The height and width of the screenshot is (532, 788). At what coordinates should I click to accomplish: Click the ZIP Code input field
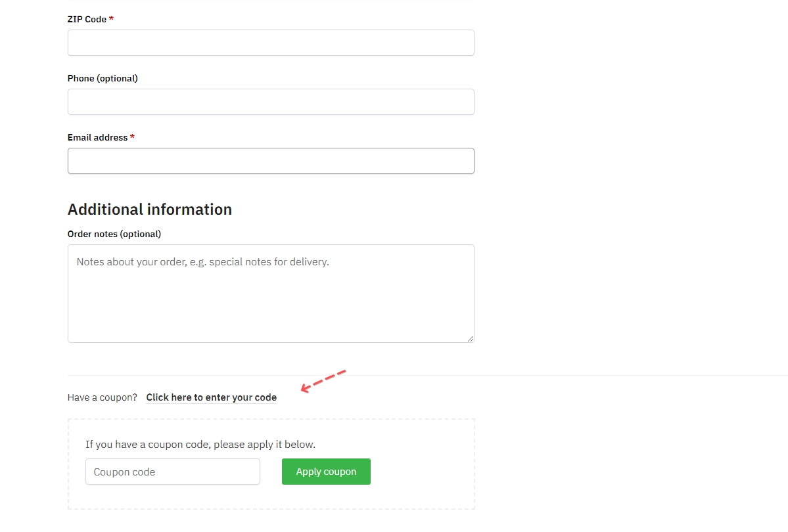click(x=271, y=43)
